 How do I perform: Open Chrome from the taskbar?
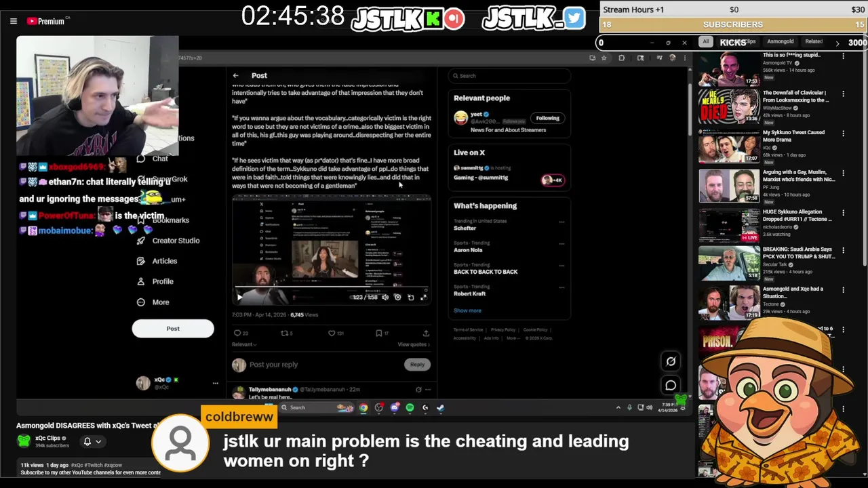(363, 408)
